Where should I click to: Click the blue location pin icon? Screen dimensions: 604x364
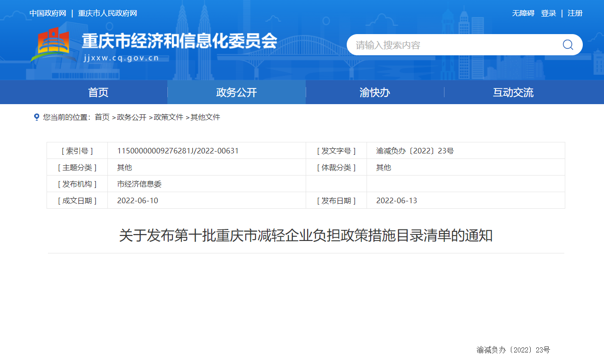pyautogui.click(x=36, y=117)
